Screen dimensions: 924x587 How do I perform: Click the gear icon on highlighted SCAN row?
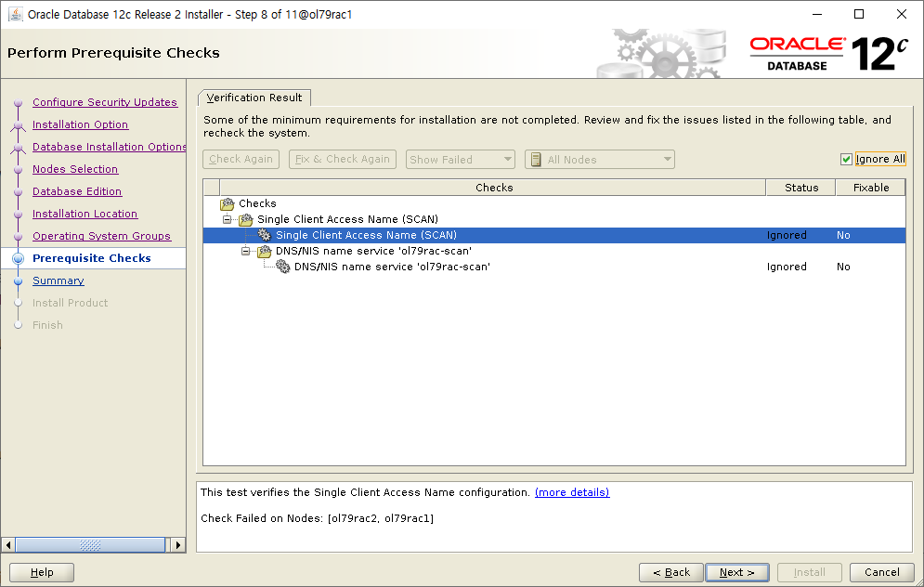(265, 235)
